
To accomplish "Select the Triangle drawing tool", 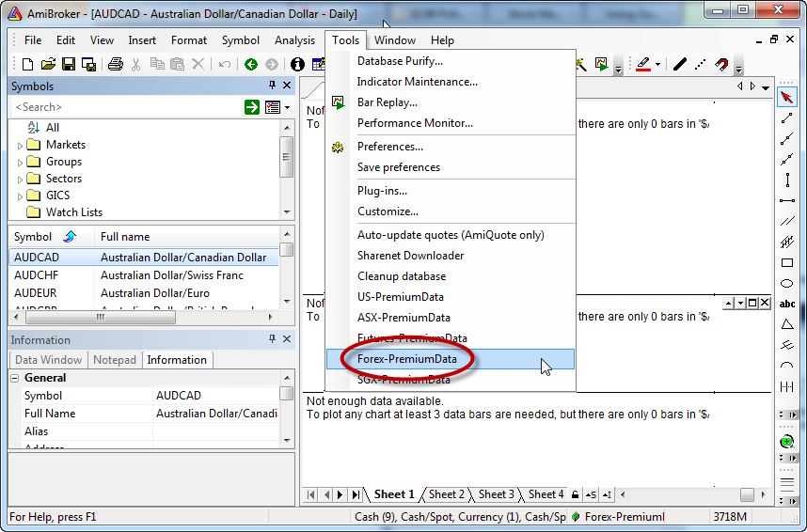I will [787, 324].
